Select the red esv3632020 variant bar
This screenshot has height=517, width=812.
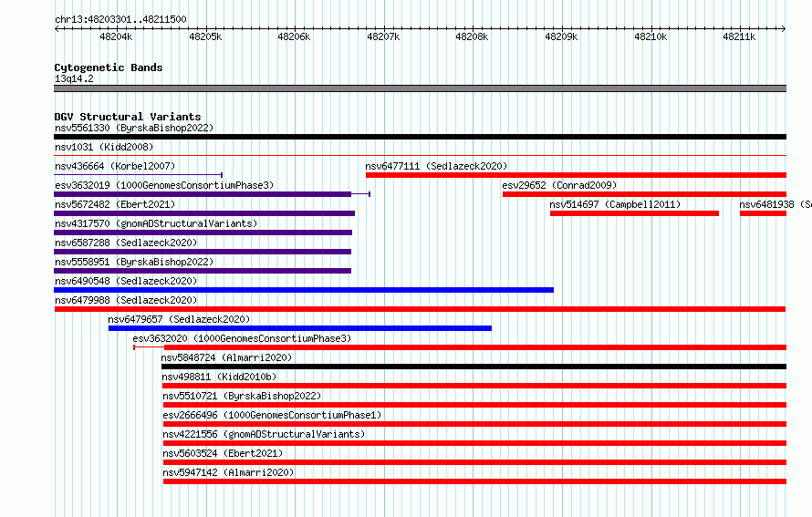point(460,347)
